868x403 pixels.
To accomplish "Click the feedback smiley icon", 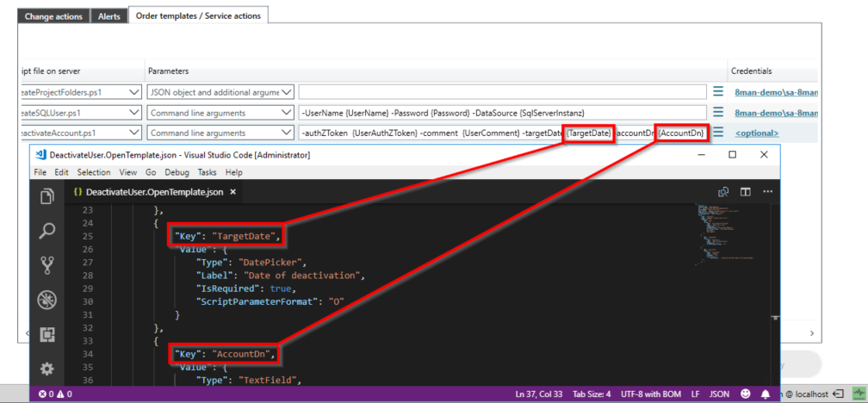I will tap(744, 394).
